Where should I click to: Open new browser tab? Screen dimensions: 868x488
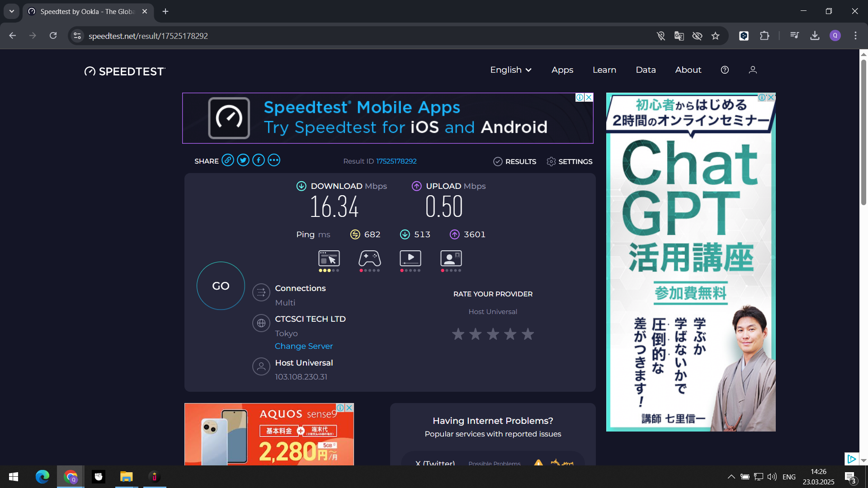[165, 11]
